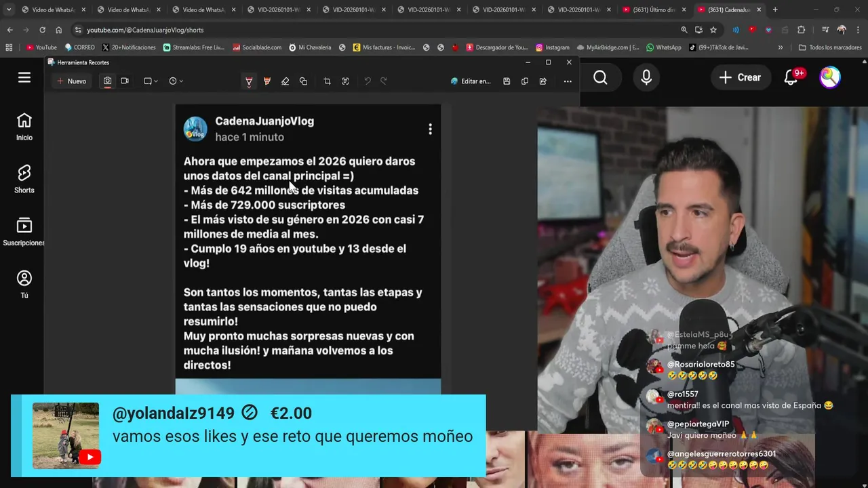Click the @ro1557 chat username
868x488 pixels.
[x=682, y=394]
